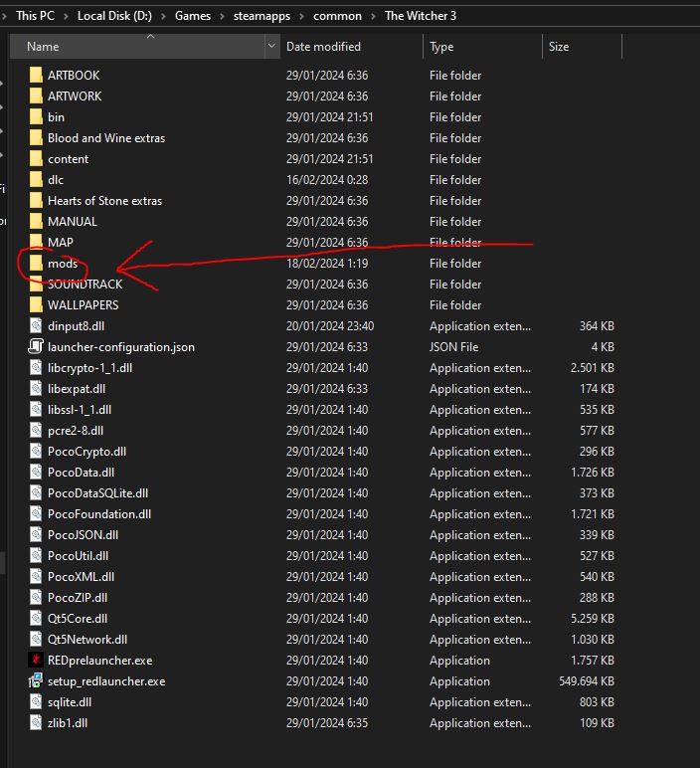Image resolution: width=700 pixels, height=768 pixels.
Task: Navigate to steamapps breadcrumb
Action: 262,16
